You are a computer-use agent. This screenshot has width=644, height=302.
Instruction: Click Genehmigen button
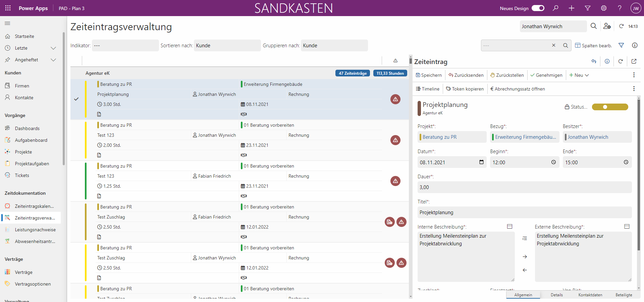point(546,75)
